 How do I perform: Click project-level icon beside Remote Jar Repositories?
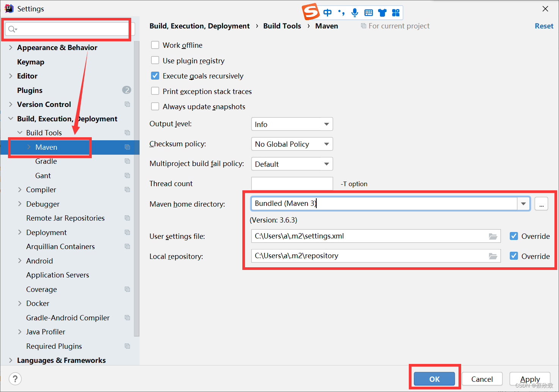pos(127,218)
